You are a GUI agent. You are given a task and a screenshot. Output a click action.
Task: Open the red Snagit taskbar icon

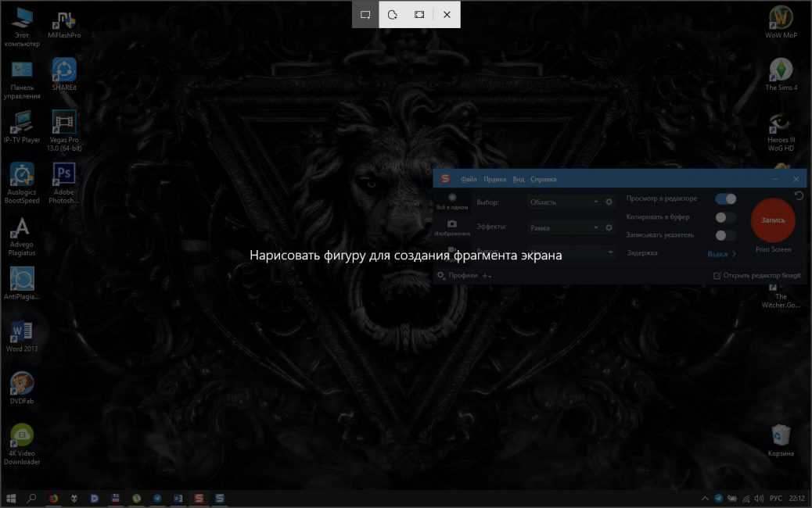point(199,498)
